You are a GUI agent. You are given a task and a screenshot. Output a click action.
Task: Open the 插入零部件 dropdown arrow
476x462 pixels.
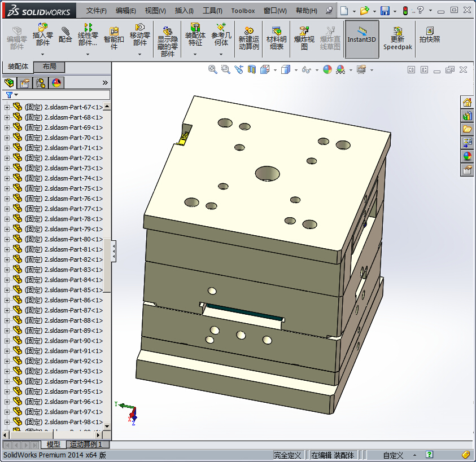pyautogui.click(x=42, y=54)
